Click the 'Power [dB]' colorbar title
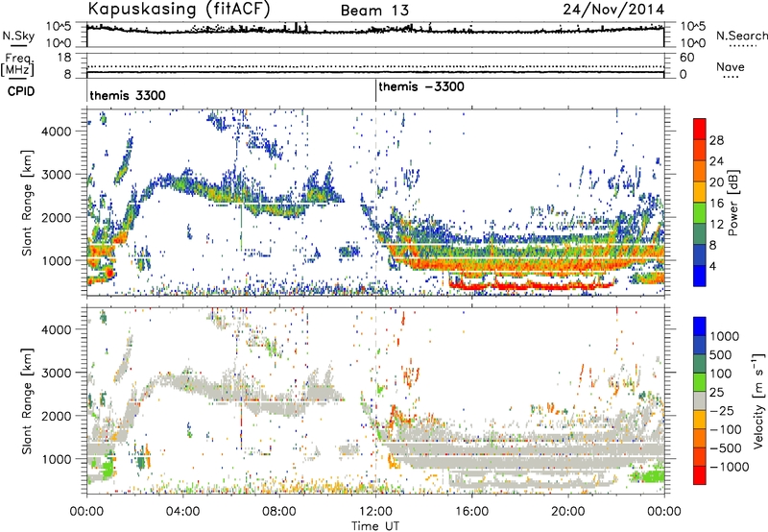The height and width of the screenshot is (532, 768). [733, 203]
